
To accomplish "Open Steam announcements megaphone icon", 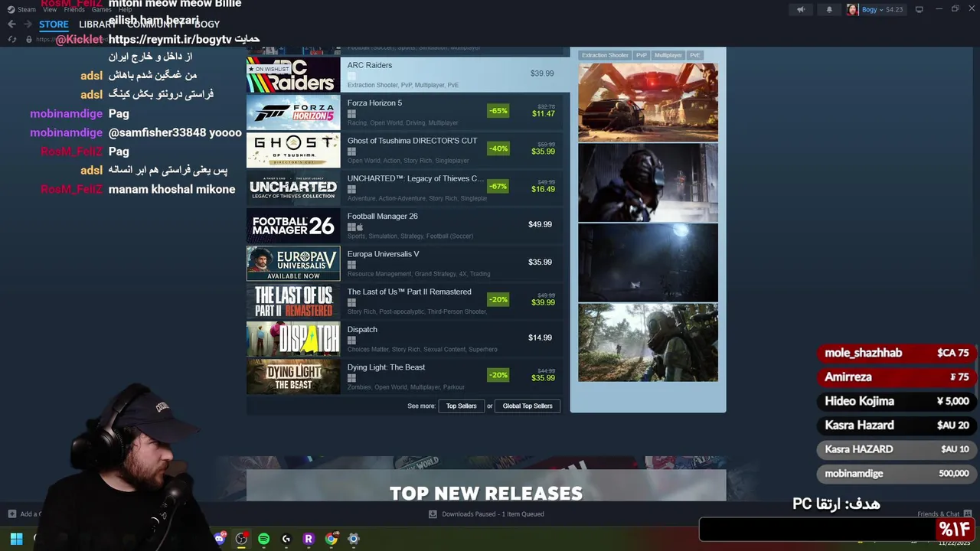I will pos(801,9).
